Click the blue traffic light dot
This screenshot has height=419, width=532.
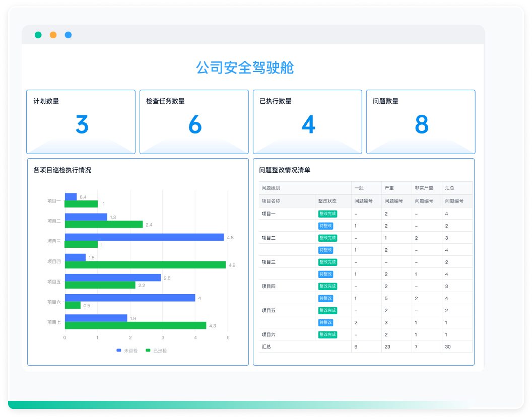[68, 35]
